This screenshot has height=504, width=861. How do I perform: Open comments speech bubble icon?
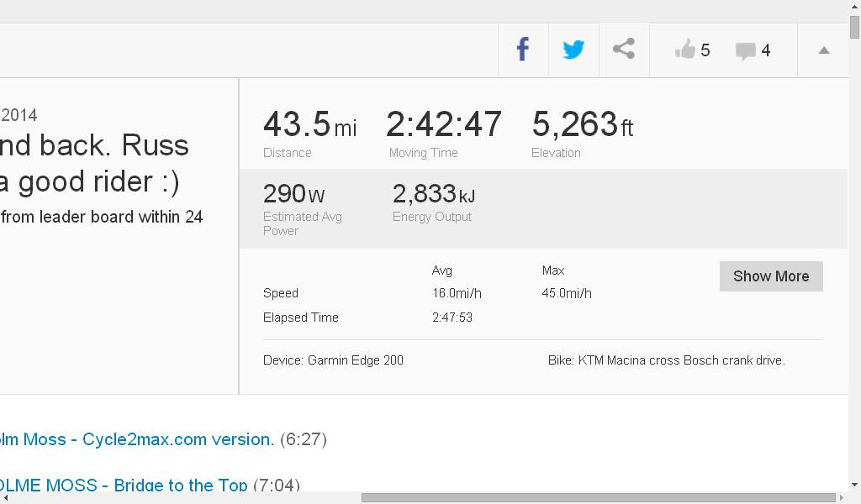tap(746, 51)
